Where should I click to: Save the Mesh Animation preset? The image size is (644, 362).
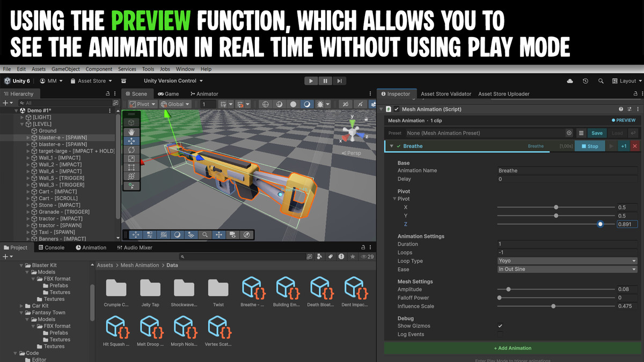click(597, 133)
